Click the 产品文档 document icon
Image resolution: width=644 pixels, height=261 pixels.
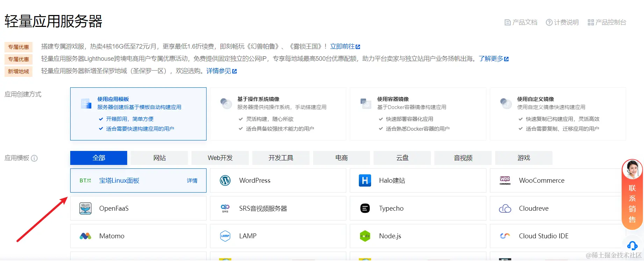coord(508,22)
